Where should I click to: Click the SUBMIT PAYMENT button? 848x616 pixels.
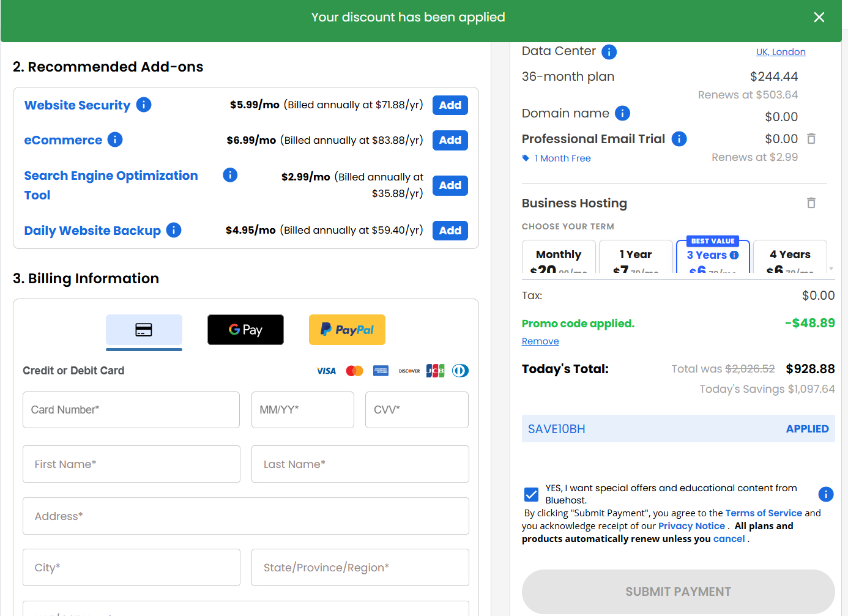click(x=678, y=592)
